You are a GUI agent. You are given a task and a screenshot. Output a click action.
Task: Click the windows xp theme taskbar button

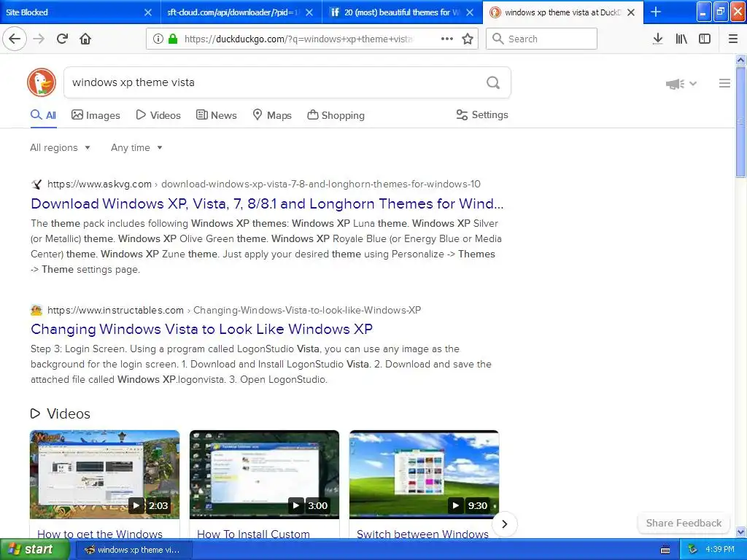coord(134,550)
